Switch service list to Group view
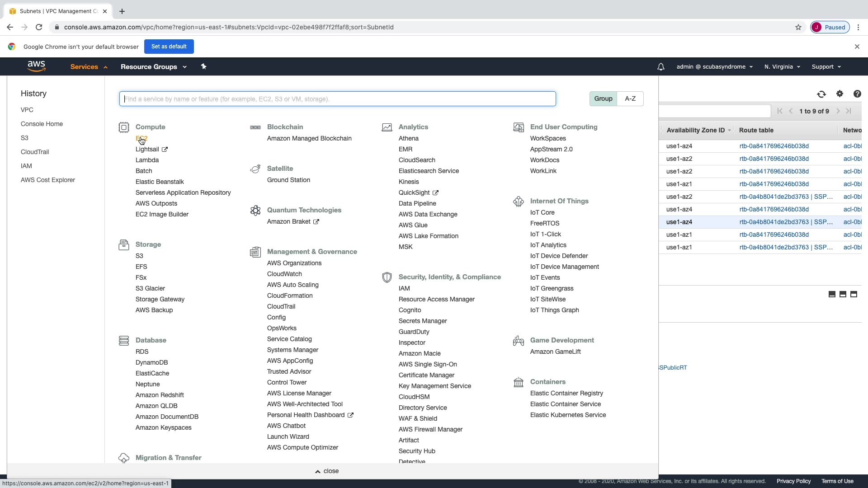This screenshot has width=868, height=488. (603, 99)
